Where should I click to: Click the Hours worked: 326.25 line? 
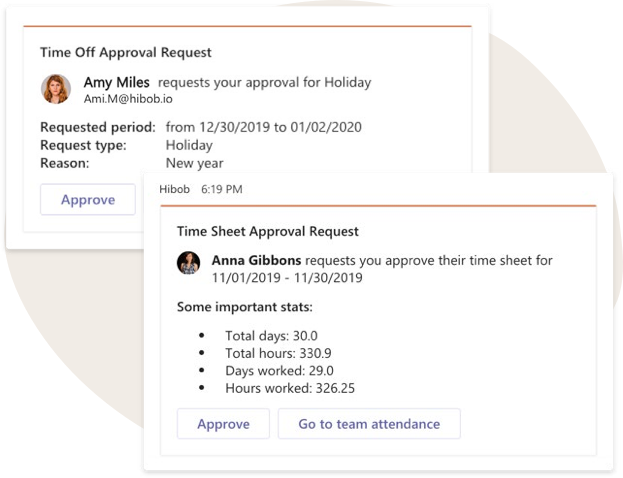pos(290,388)
